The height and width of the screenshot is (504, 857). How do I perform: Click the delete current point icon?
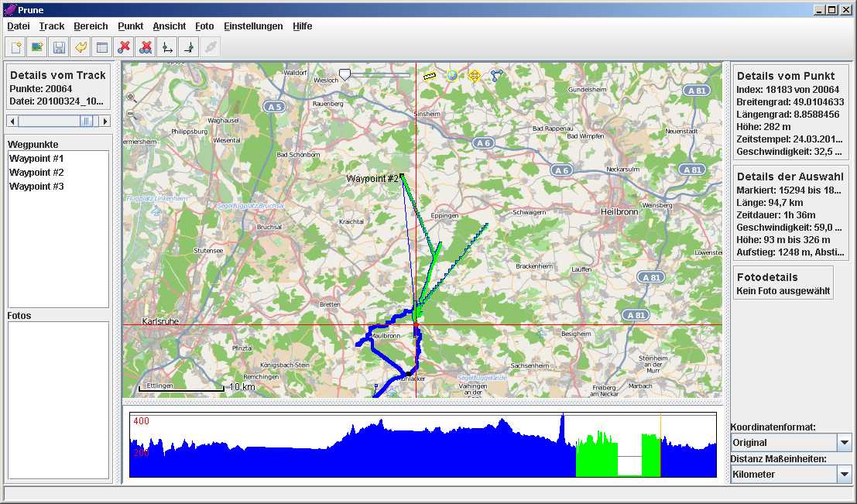pos(123,47)
